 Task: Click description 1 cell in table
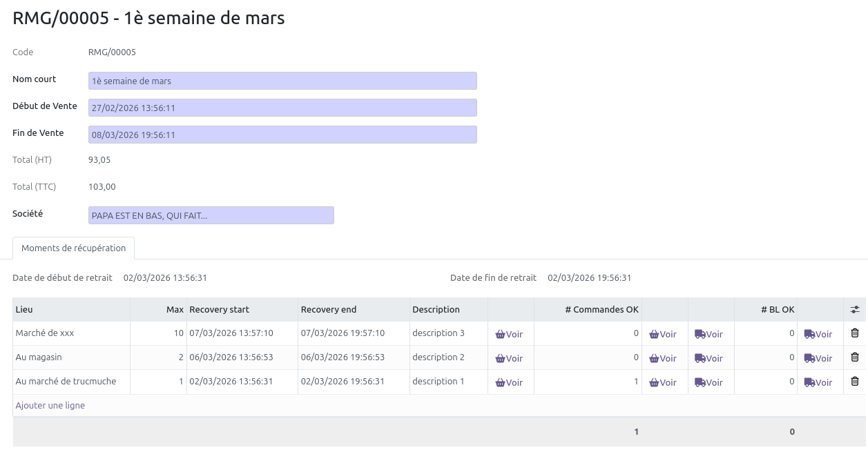[x=448, y=382]
